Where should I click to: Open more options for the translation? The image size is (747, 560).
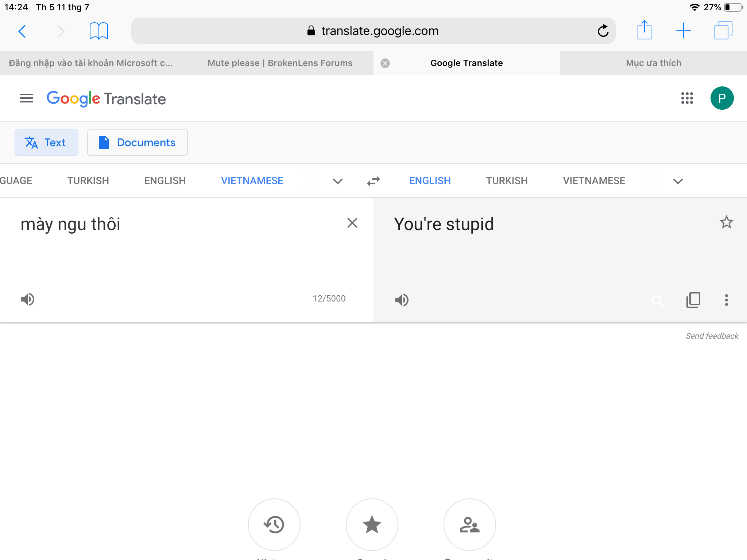[x=726, y=300]
